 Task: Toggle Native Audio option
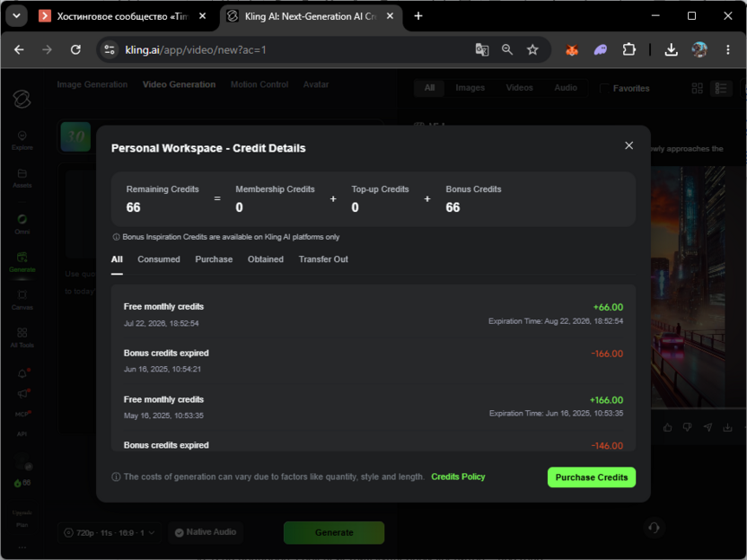point(206,532)
